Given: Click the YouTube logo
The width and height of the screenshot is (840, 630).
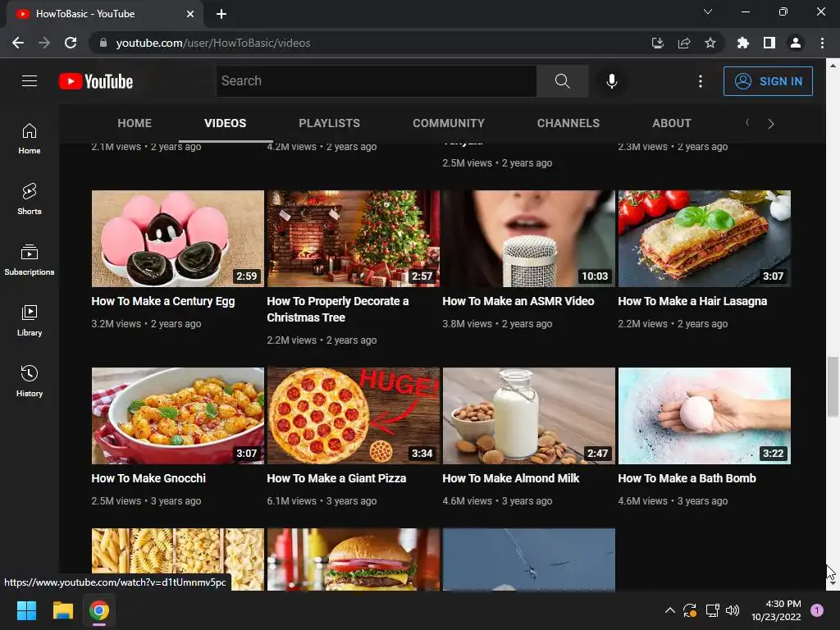Looking at the screenshot, I should click(96, 81).
